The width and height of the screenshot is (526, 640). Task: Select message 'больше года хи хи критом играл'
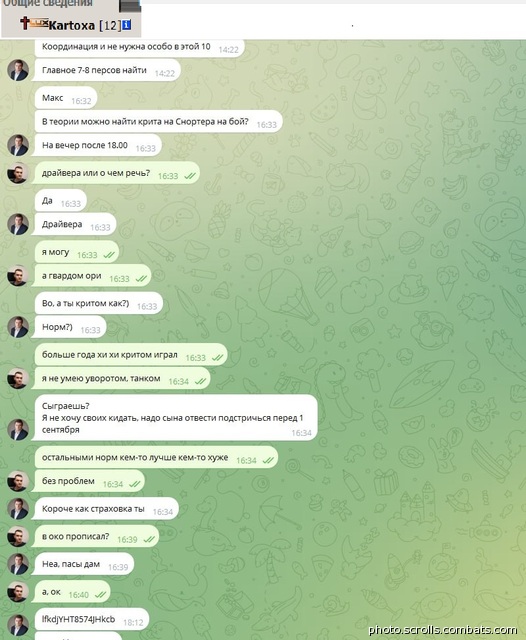pos(131,355)
